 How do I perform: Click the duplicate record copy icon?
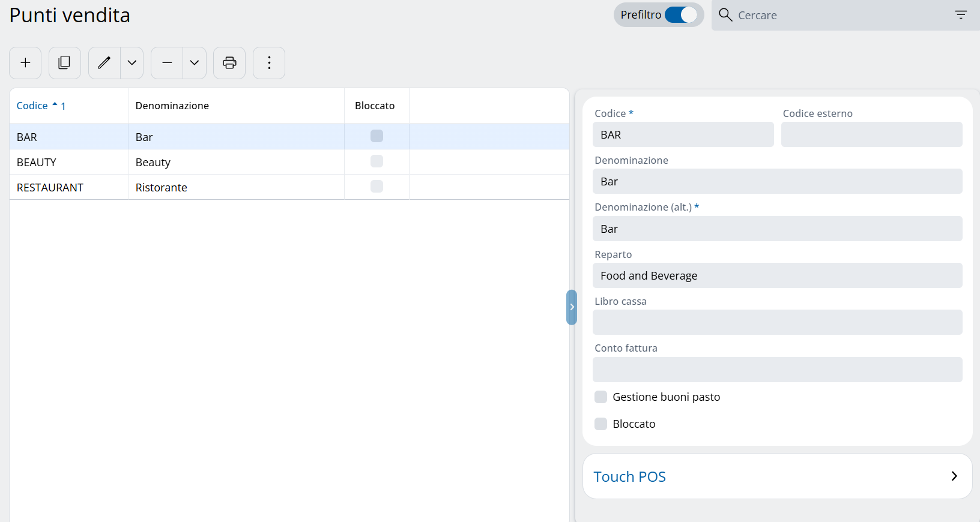tap(64, 63)
